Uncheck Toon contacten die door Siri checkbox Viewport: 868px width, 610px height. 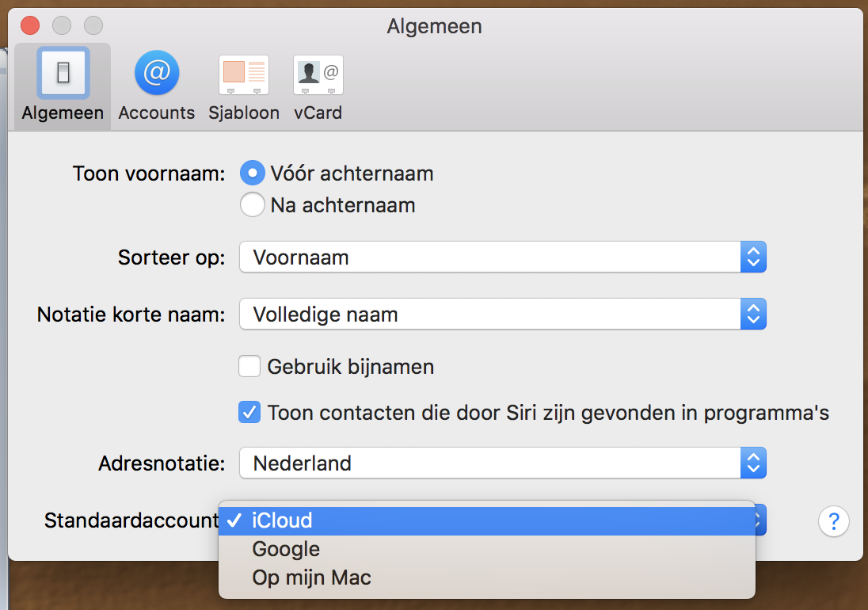tap(249, 413)
